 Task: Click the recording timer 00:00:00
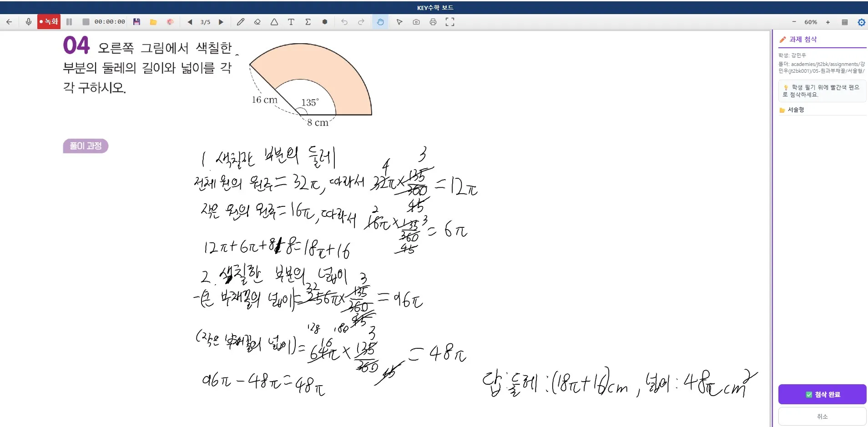(x=110, y=22)
